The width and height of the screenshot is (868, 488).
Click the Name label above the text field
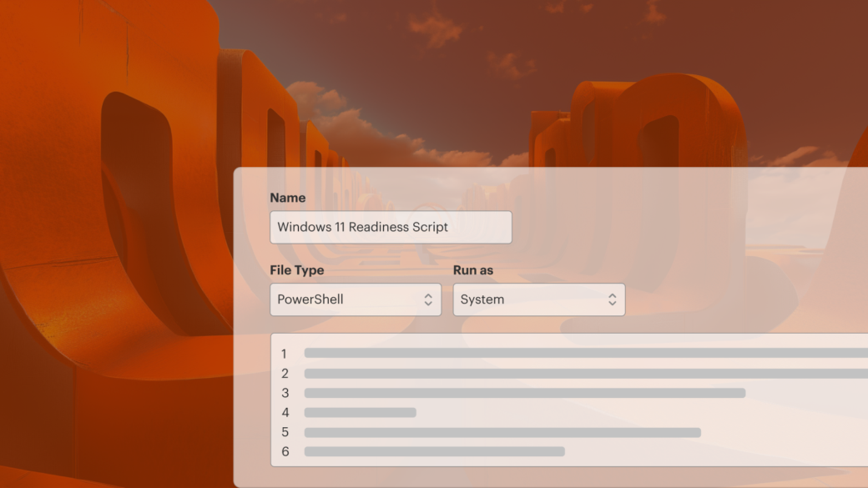click(x=288, y=198)
